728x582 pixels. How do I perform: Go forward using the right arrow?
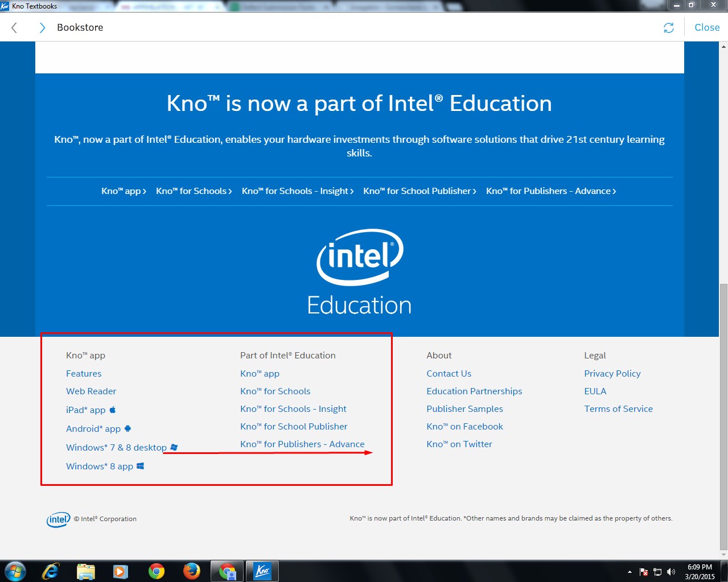42,27
